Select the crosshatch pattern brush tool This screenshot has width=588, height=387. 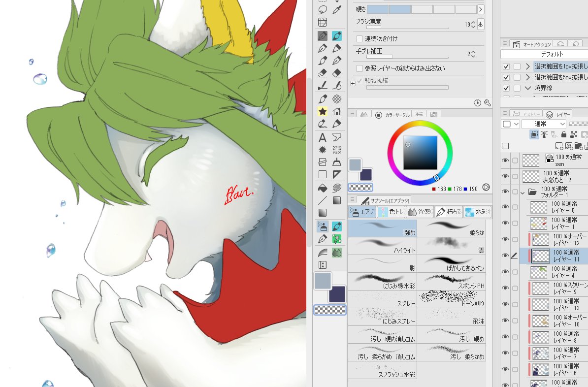tap(337, 99)
